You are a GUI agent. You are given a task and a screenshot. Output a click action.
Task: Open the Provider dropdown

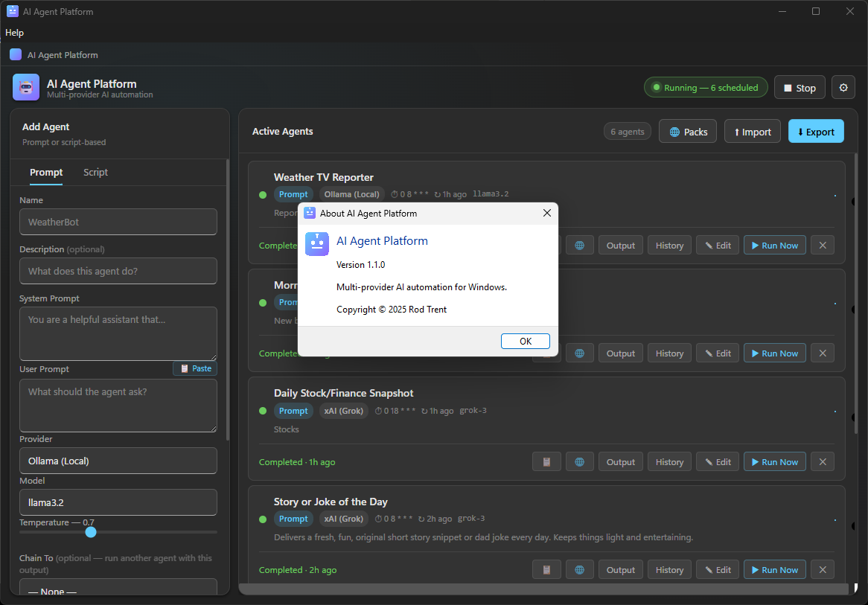point(118,461)
